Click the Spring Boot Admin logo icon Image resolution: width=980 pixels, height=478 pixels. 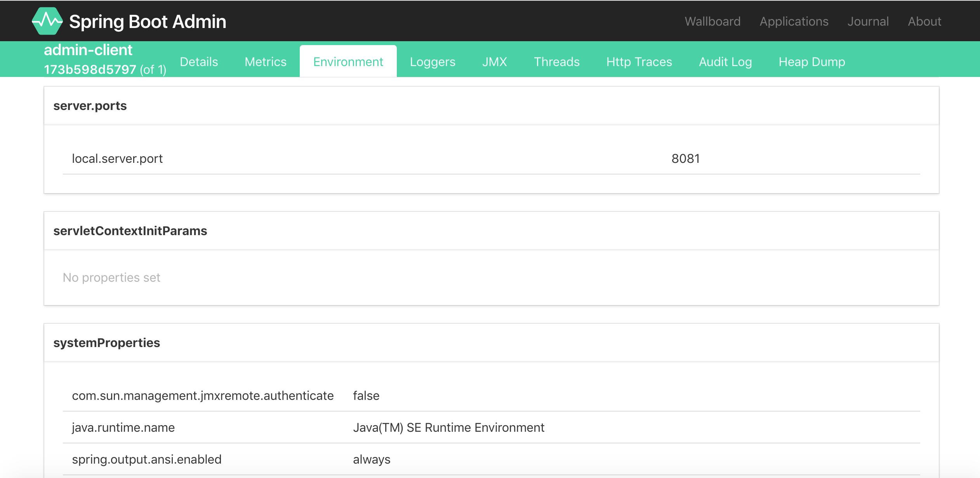(47, 21)
